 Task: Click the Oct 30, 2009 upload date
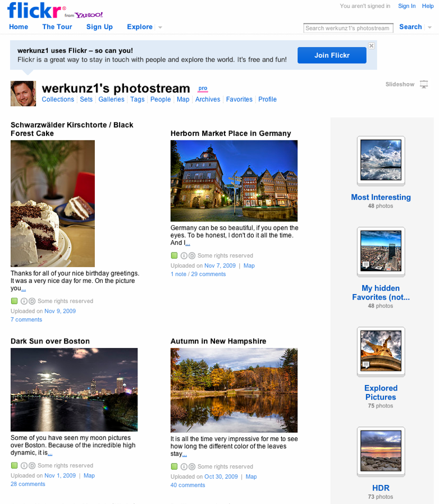point(221,476)
